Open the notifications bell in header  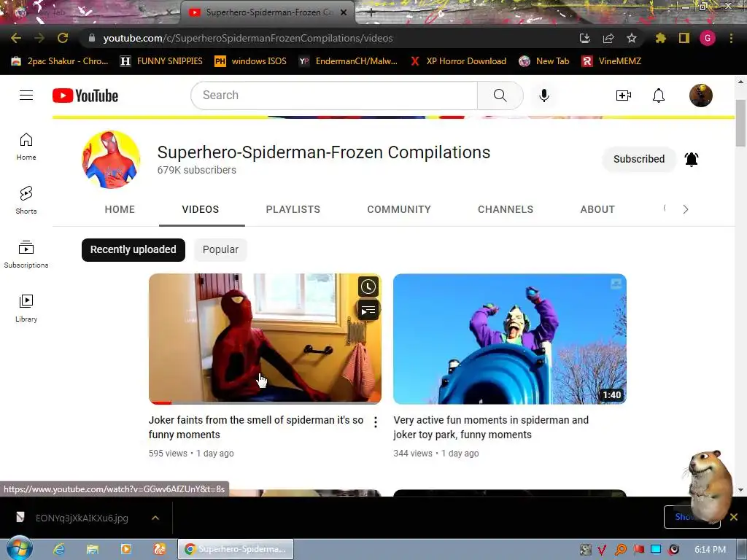(x=659, y=96)
